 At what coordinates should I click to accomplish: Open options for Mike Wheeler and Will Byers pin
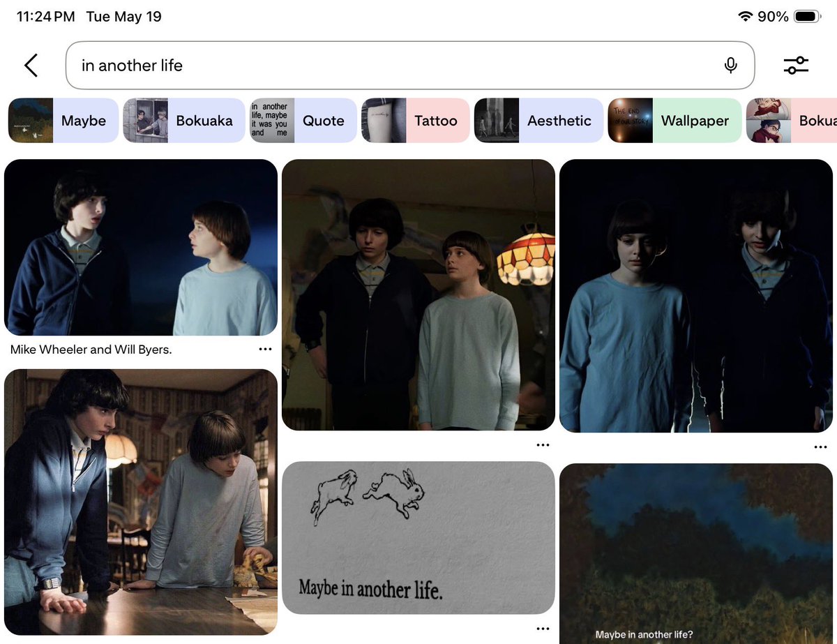[x=265, y=349]
